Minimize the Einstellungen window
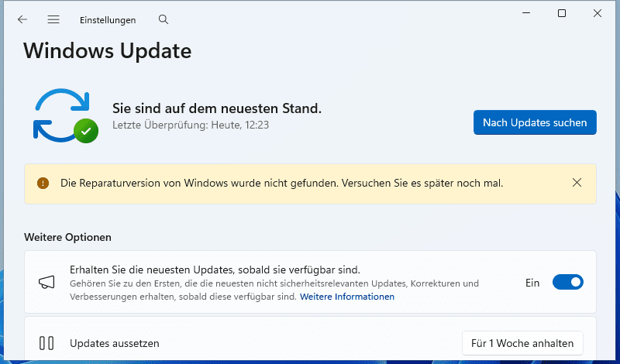Screen dimensions: 620x364 (526, 13)
